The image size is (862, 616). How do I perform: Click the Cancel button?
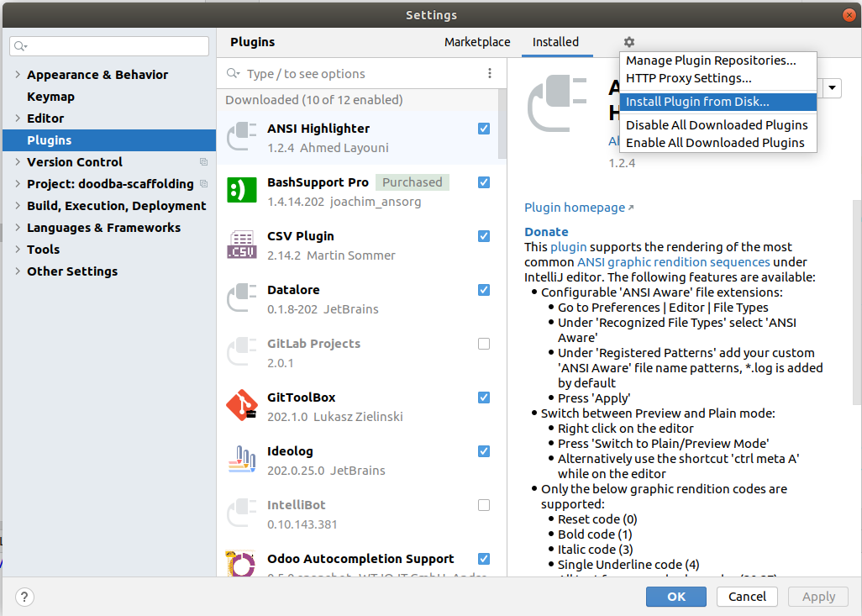pyautogui.click(x=747, y=597)
